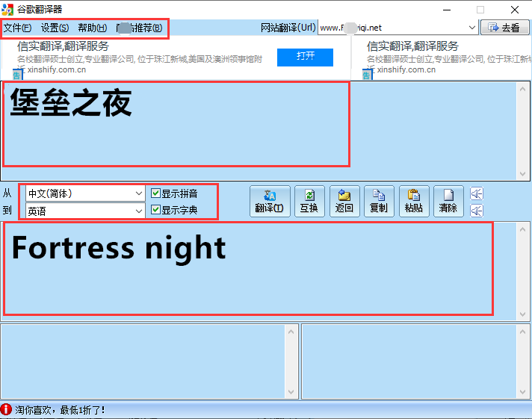The image size is (532, 419).
Task: Click the blue 打开 ad button
Action: (305, 58)
